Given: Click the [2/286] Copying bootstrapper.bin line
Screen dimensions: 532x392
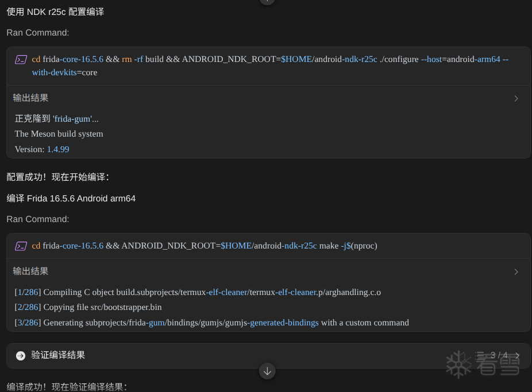Looking at the screenshot, I should point(88,307).
